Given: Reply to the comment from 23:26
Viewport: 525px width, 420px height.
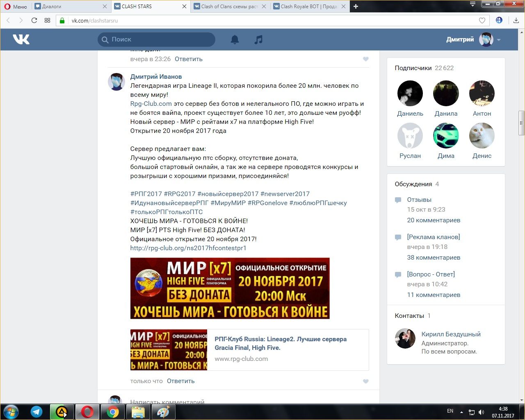Looking at the screenshot, I should [189, 59].
